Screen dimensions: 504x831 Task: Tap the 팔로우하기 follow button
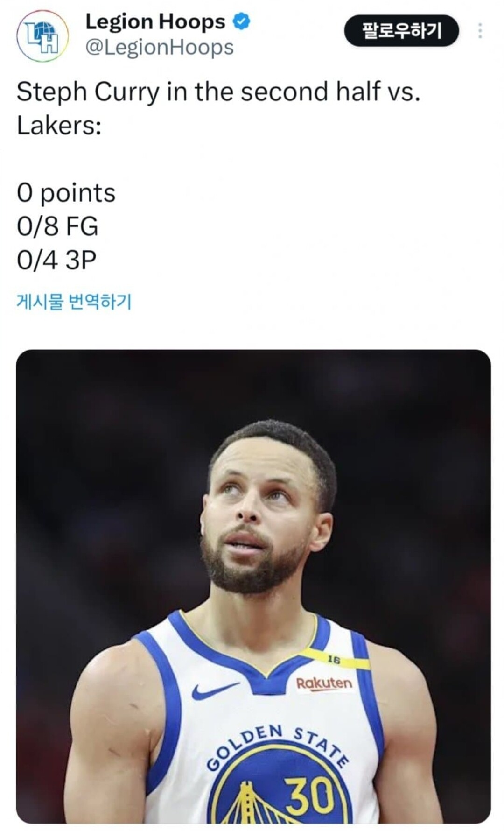401,31
